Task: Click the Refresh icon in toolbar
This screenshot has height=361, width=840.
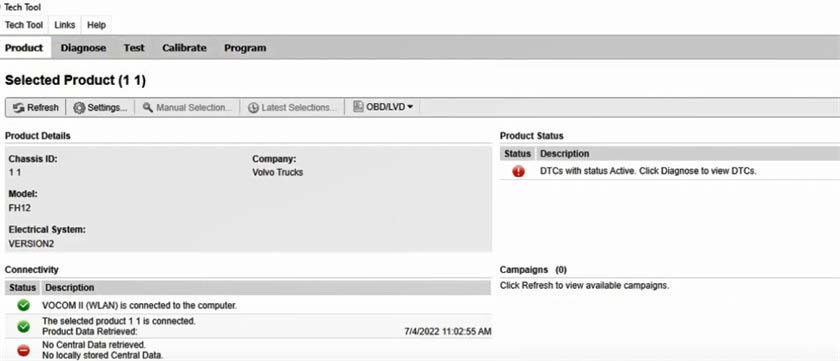Action: coord(19,108)
